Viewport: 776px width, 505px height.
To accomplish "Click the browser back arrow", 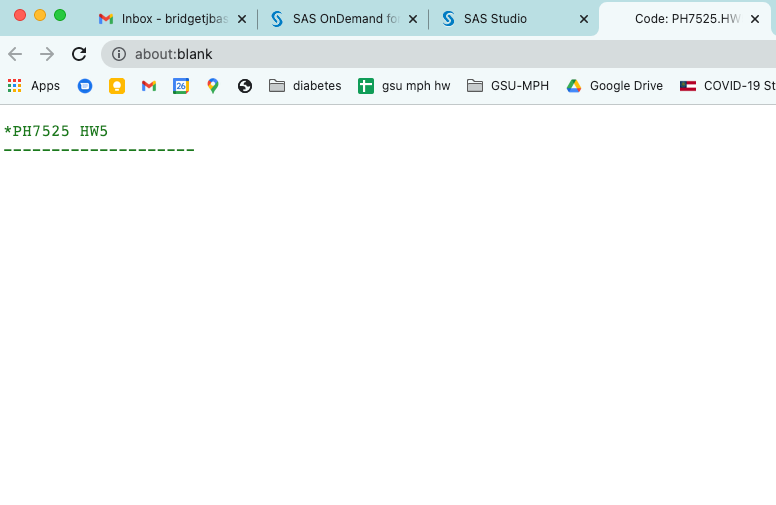I will coord(15,54).
